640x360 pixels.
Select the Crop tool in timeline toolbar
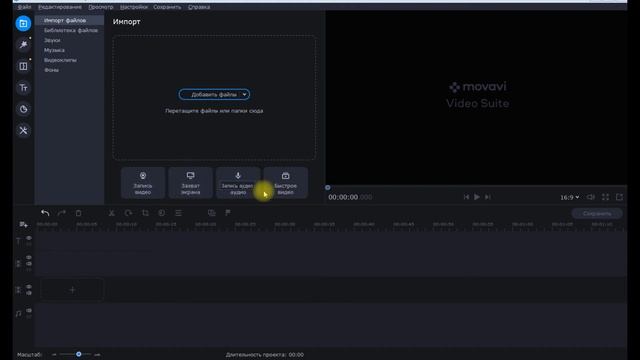(145, 213)
